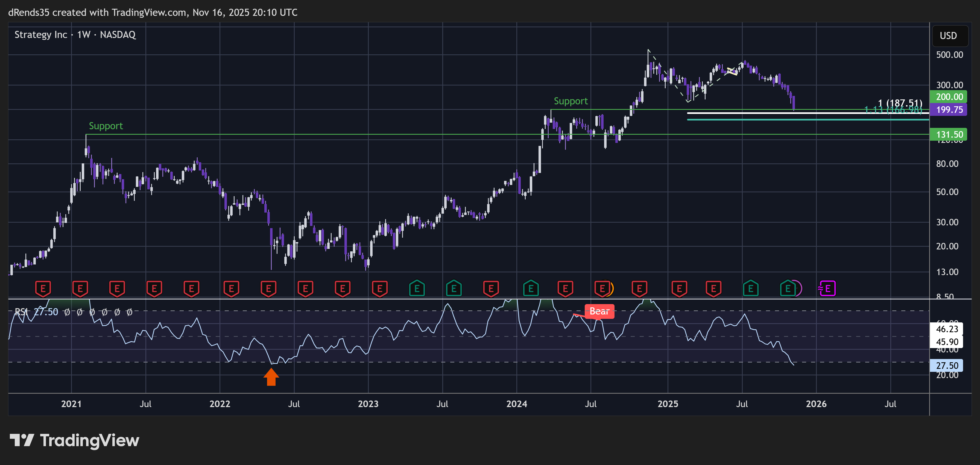
Task: Click the magenta upcoming earnings E icon
Action: click(827, 289)
